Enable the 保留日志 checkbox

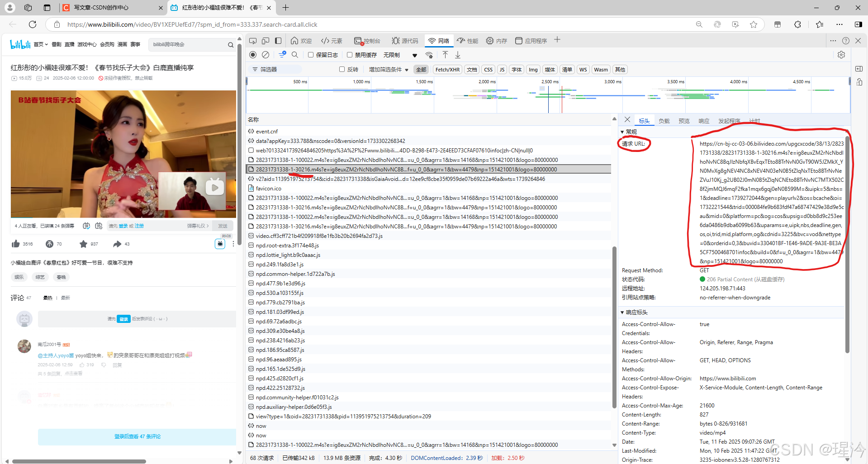[311, 55]
